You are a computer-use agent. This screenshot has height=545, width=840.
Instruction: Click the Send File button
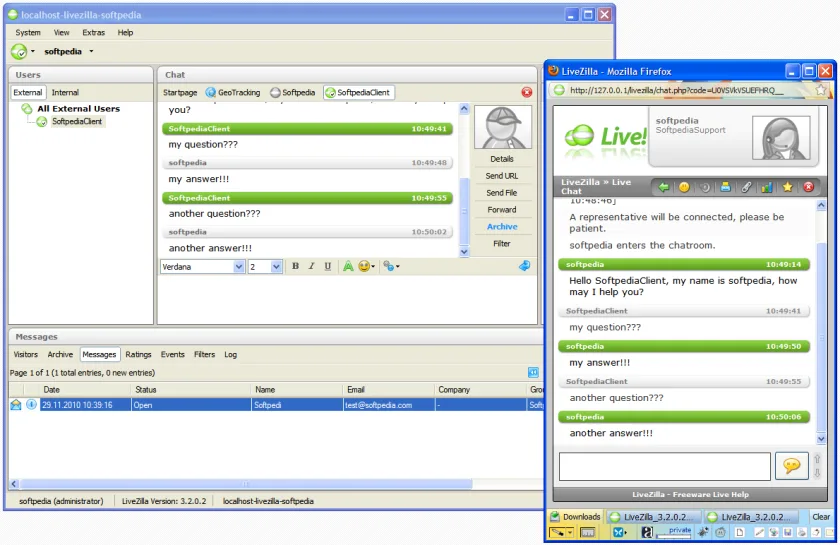click(x=501, y=193)
